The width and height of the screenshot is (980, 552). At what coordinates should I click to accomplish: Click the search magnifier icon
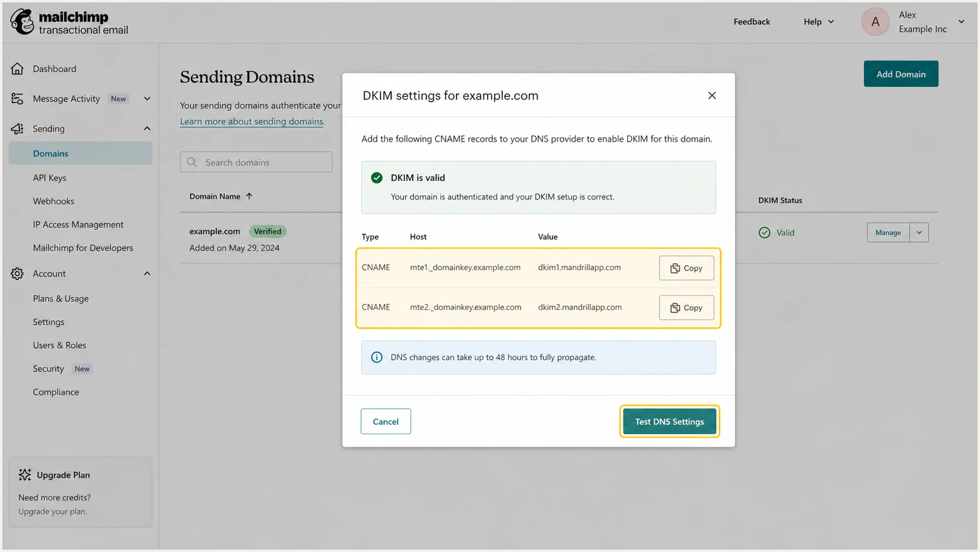(192, 162)
